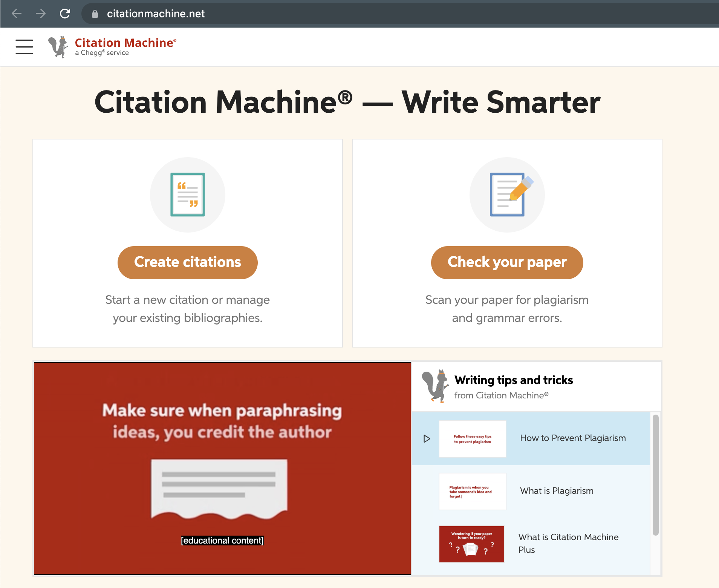Reload the page with the refresh icon
This screenshot has height=588, width=719.
click(65, 14)
